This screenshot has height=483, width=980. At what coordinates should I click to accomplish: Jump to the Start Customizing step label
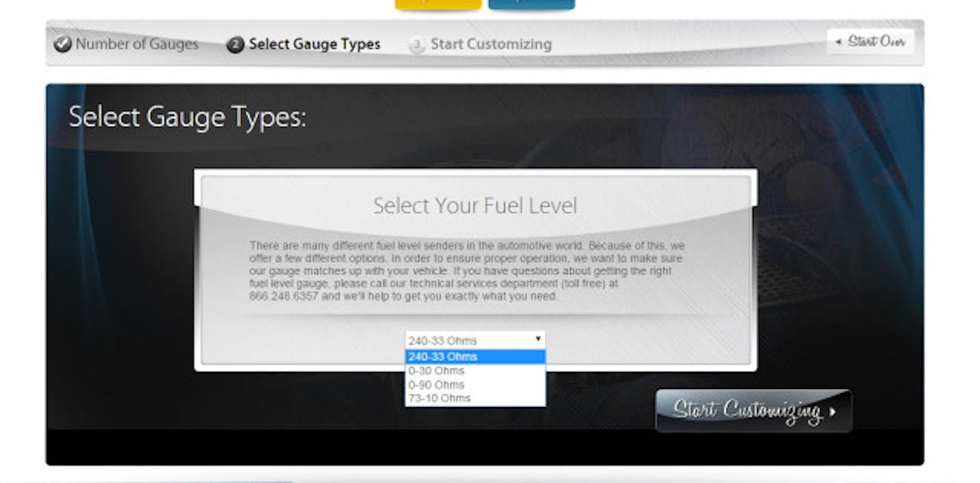[x=491, y=44]
